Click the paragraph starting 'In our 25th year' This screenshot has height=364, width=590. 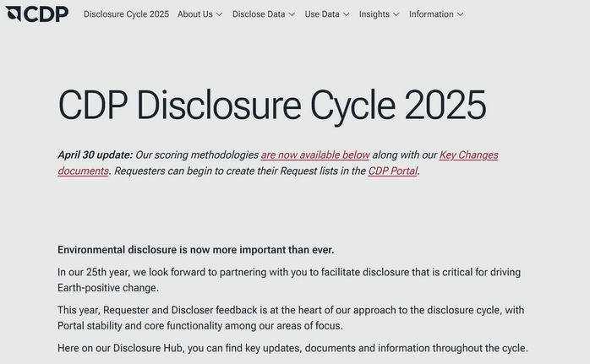pos(289,280)
